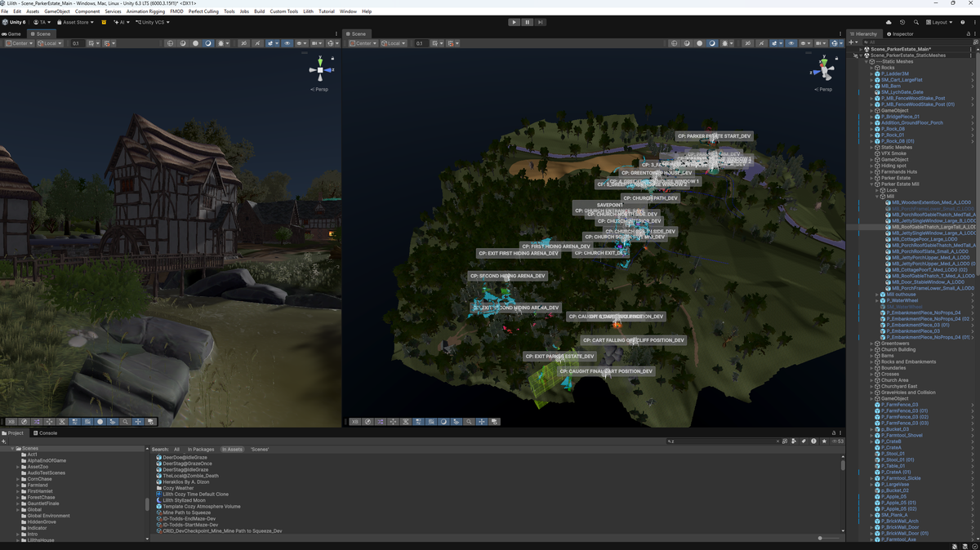The image size is (980, 550).
Task: Click the 'In Packages' search scope button
Action: 201,450
